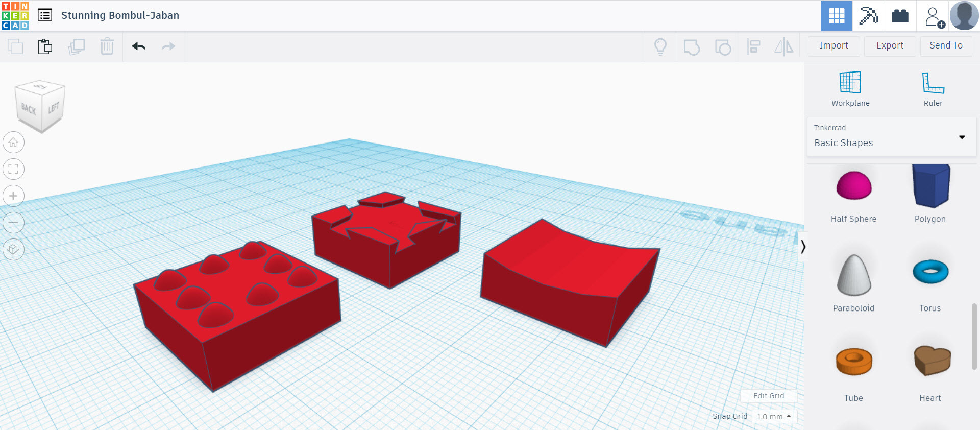The height and width of the screenshot is (430, 980).
Task: Click the Tinkercad logo
Action: [x=15, y=15]
